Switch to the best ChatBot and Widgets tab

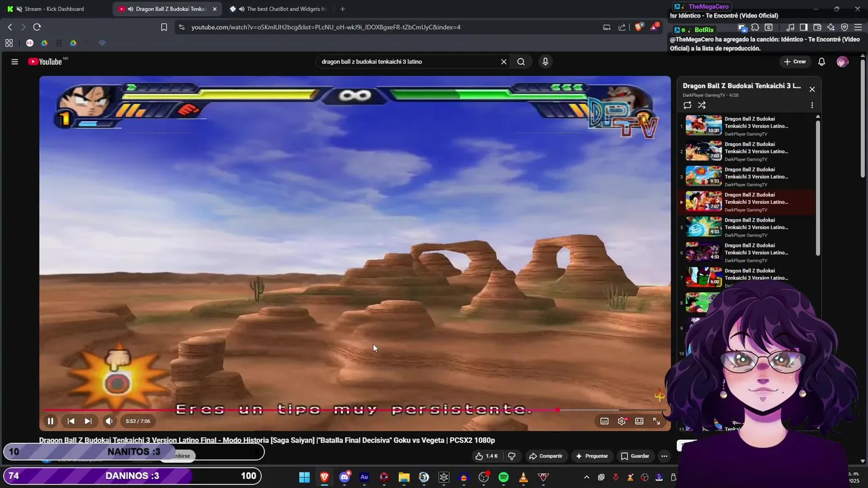coord(281,9)
